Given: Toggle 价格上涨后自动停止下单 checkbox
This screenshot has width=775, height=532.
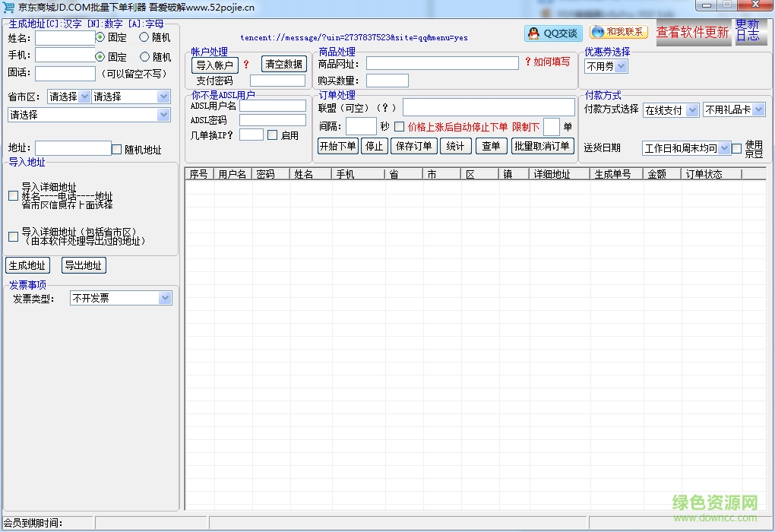Looking at the screenshot, I should point(400,127).
